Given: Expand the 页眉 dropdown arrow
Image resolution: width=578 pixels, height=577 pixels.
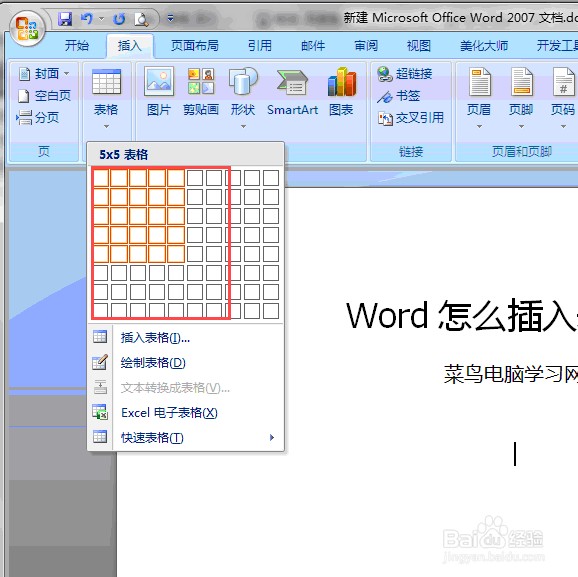Looking at the screenshot, I should (x=479, y=126).
